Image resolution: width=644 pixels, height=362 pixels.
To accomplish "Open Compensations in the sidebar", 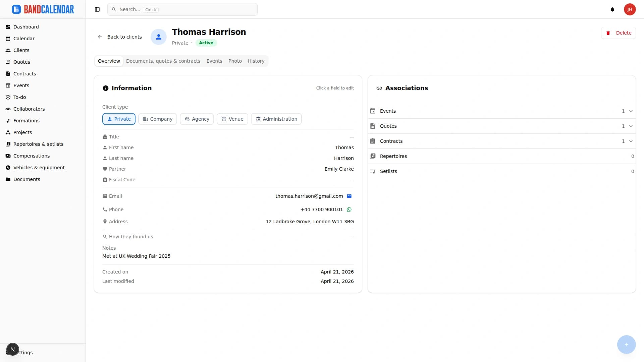I will [x=43, y=156].
